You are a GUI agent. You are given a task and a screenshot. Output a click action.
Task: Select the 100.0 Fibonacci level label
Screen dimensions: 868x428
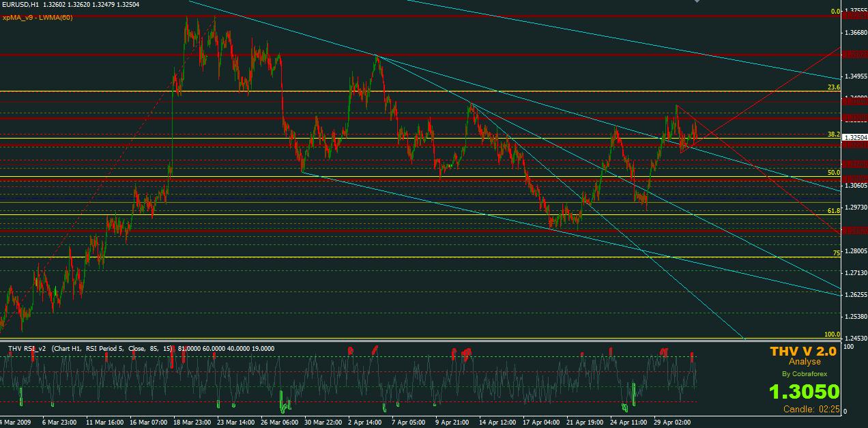[832, 334]
